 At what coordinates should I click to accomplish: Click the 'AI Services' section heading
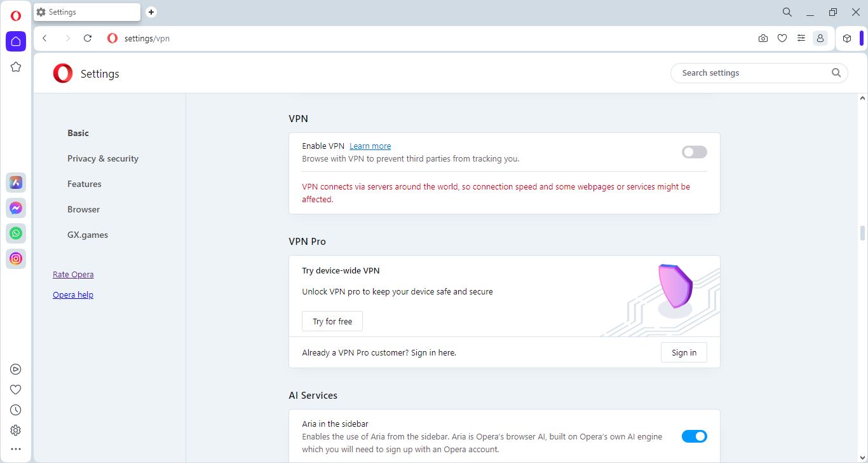313,395
